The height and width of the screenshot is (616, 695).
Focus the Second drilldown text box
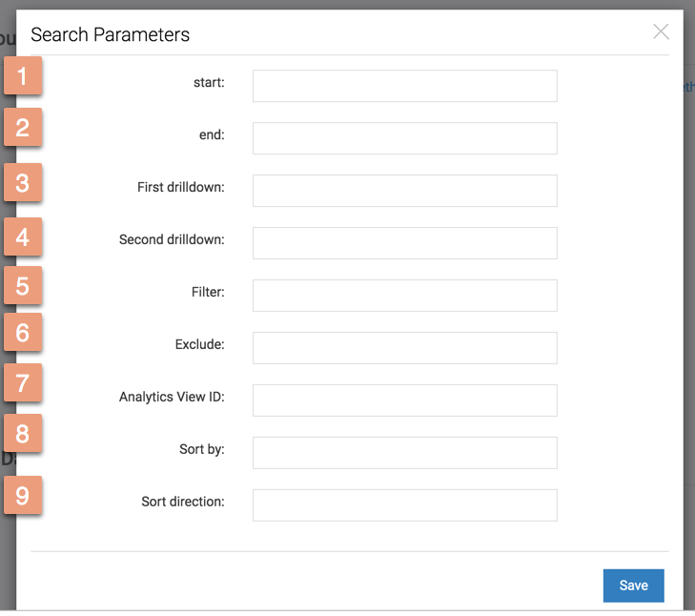(404, 243)
